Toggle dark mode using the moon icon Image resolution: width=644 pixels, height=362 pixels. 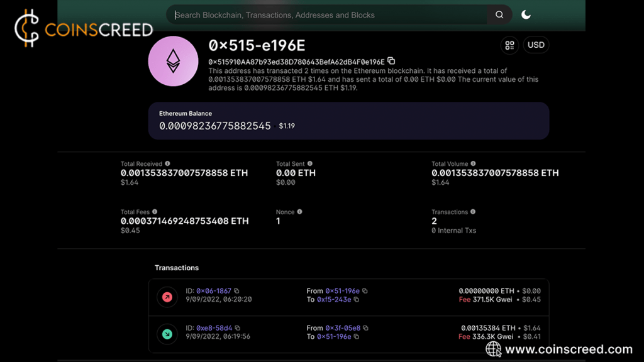coord(526,14)
